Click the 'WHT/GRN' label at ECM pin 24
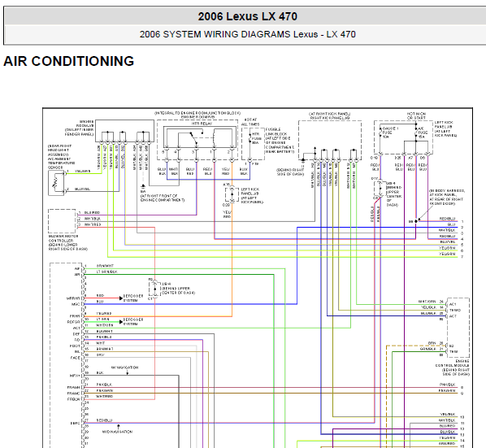This screenshot has height=448, width=486. pyautogui.click(x=427, y=302)
